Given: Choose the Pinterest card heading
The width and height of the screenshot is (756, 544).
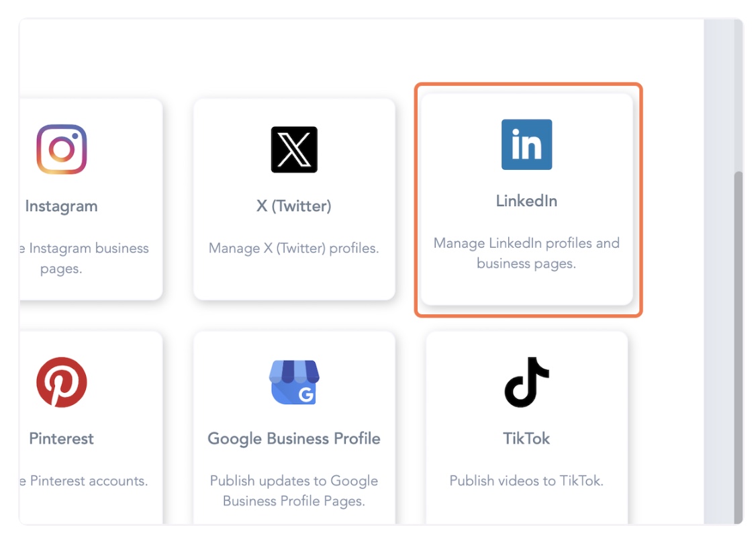Looking at the screenshot, I should 62,439.
